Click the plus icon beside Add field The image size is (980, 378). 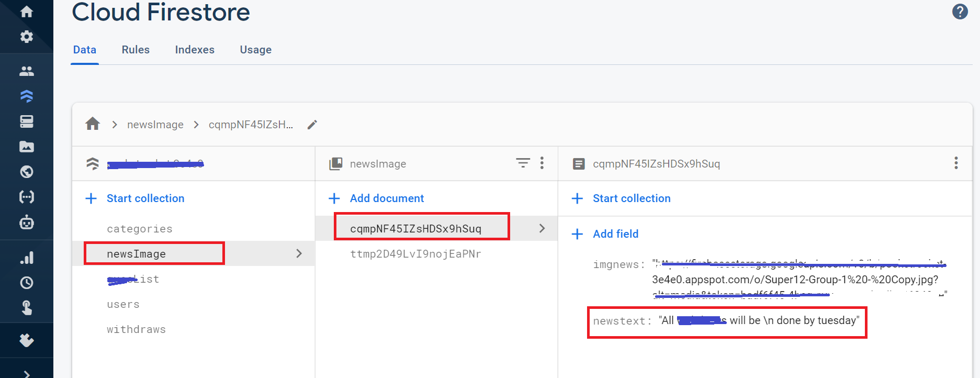pos(577,234)
